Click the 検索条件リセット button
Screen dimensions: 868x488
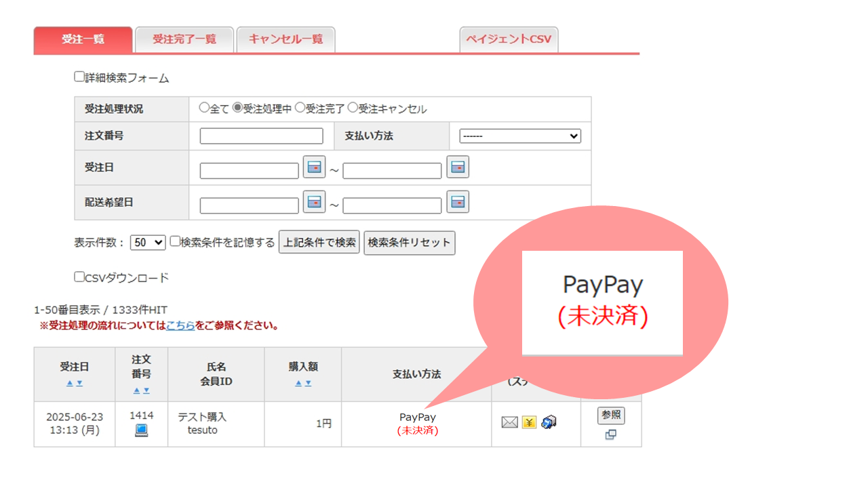[410, 242]
